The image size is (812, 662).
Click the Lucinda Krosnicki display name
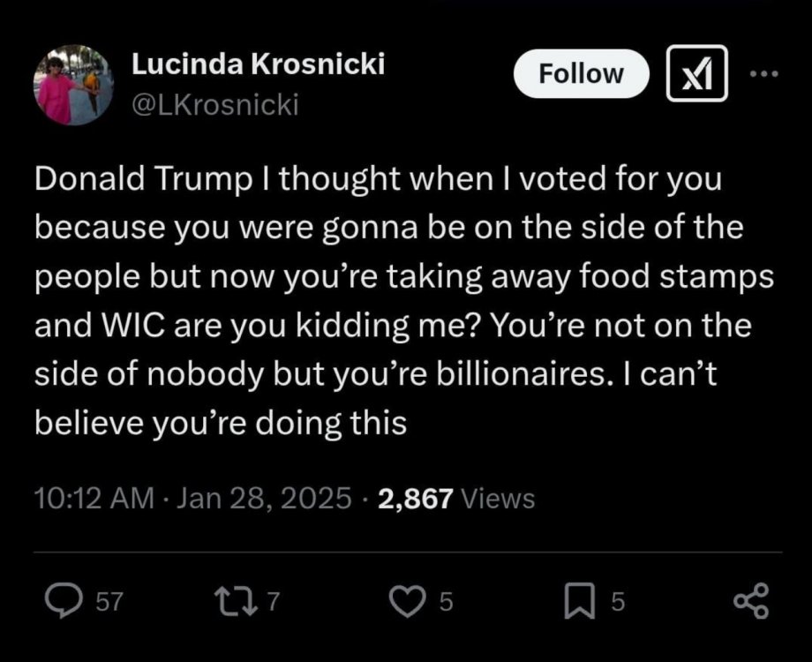[257, 64]
